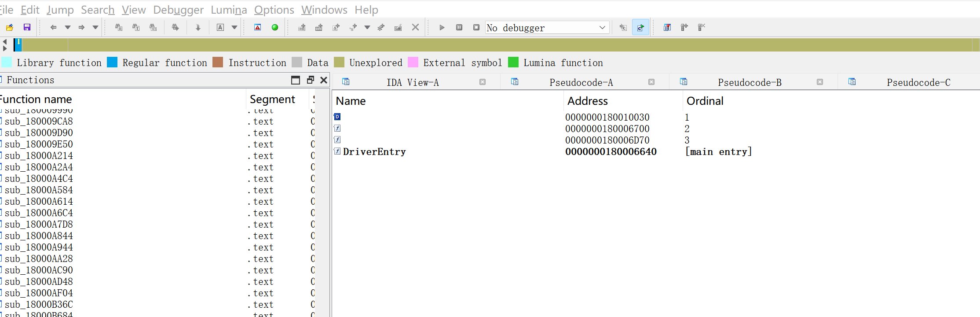Click the X undefine toolbar icon

click(x=415, y=27)
